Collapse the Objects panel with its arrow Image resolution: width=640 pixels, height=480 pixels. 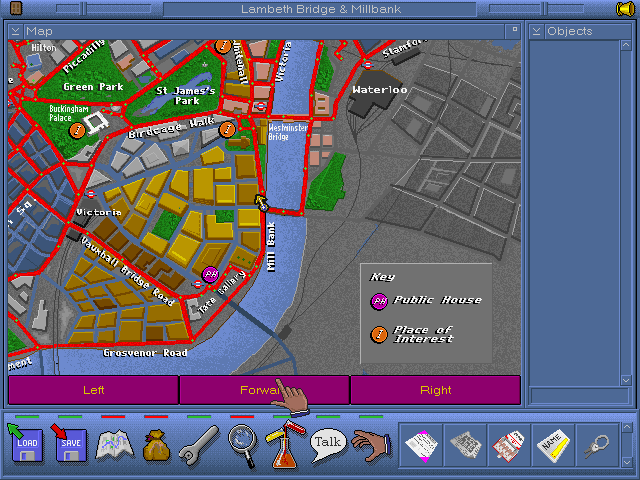pos(536,31)
